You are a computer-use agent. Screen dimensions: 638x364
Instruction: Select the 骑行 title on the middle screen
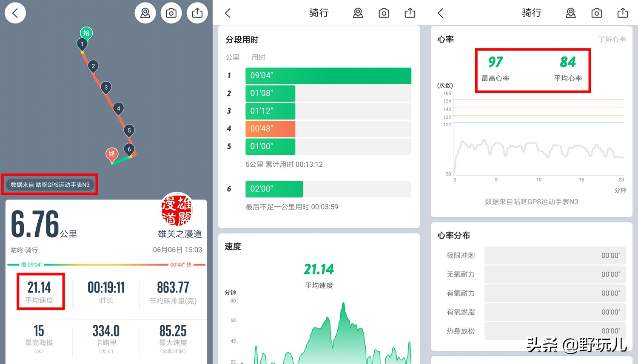[x=318, y=13]
